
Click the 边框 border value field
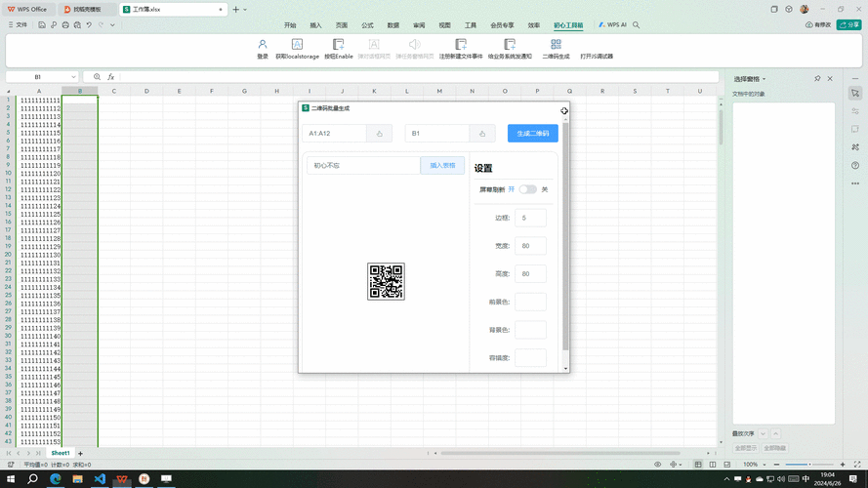(x=530, y=218)
